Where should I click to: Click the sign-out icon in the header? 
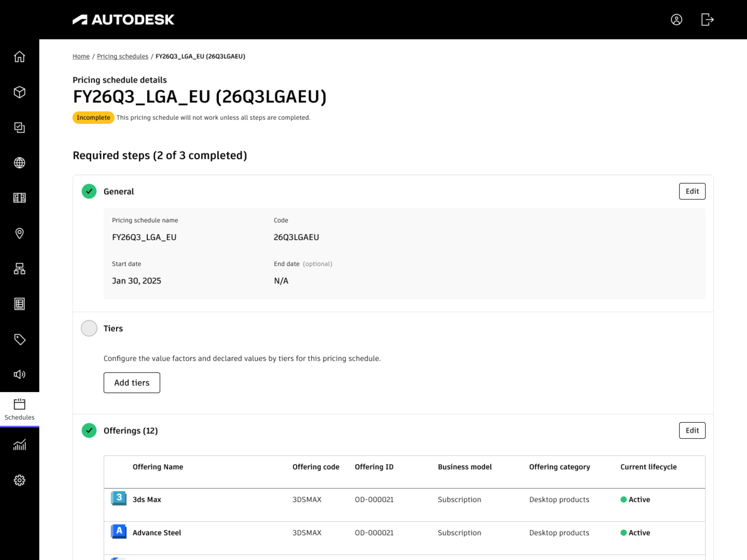tap(707, 20)
